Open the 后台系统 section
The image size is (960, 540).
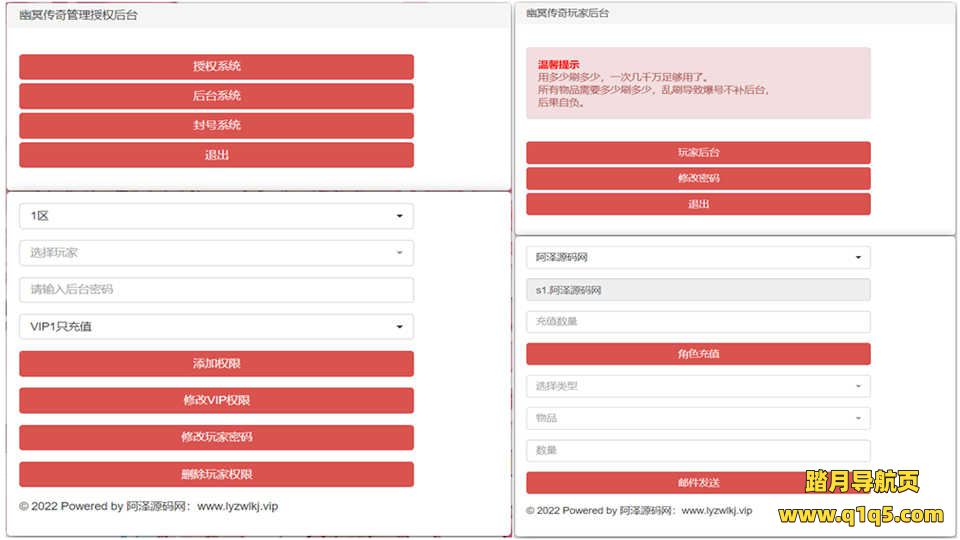(x=216, y=96)
